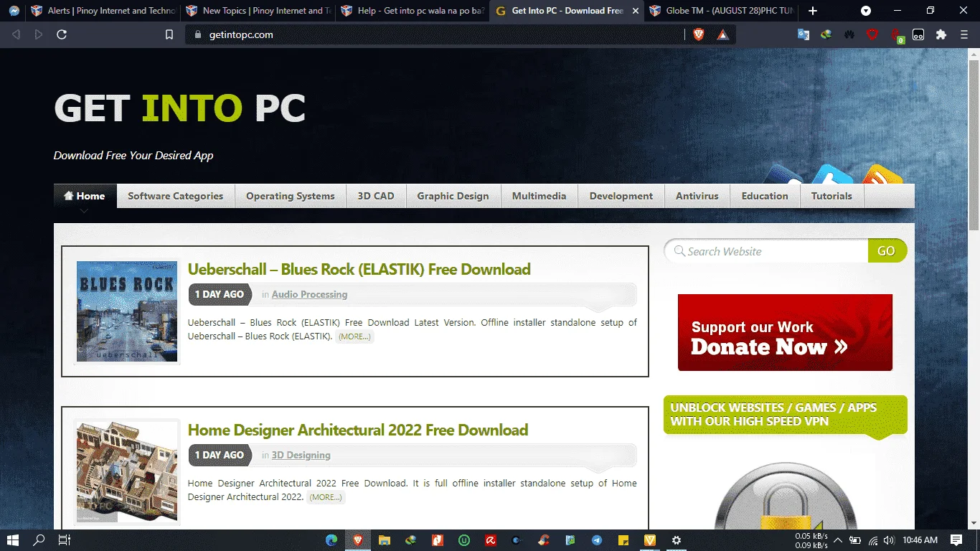The height and width of the screenshot is (551, 980).
Task: Open the Development menu item
Action: coord(621,196)
